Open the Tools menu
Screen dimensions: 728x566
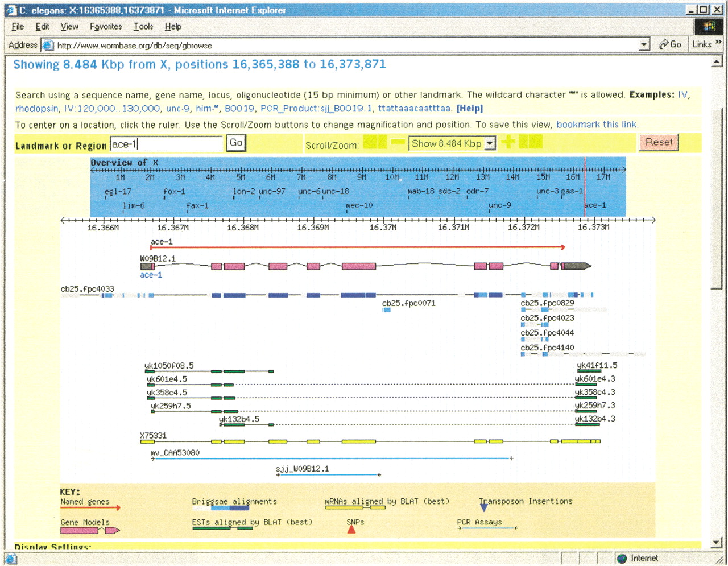coord(143,26)
